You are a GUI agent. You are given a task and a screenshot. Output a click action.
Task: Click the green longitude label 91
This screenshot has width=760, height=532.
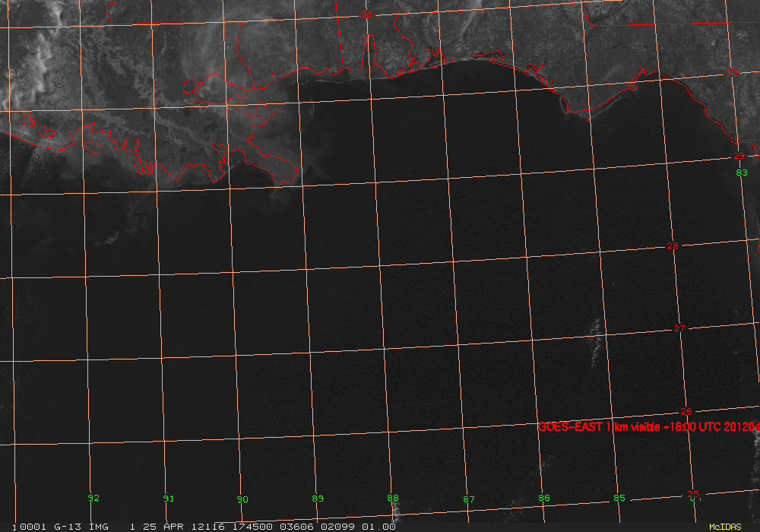pyautogui.click(x=168, y=498)
